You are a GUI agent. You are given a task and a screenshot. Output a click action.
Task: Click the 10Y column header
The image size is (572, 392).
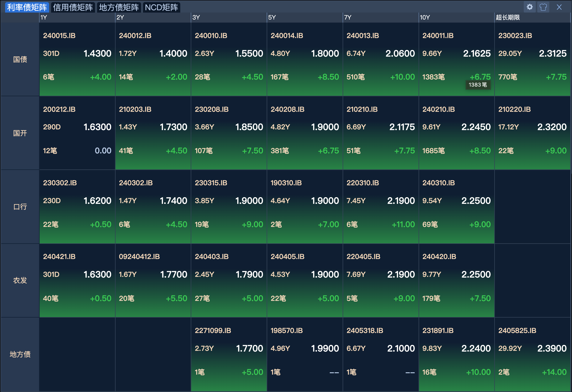pos(424,17)
